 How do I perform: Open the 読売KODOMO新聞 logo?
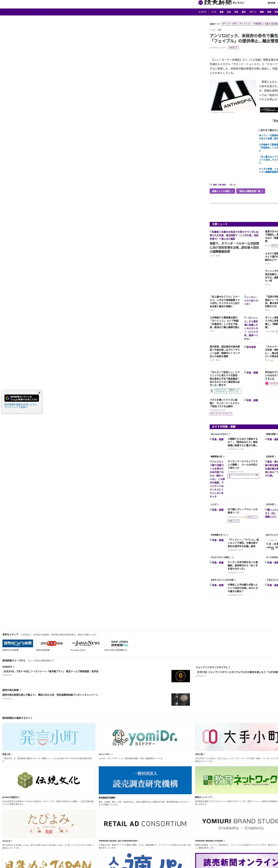pos(18,643)
